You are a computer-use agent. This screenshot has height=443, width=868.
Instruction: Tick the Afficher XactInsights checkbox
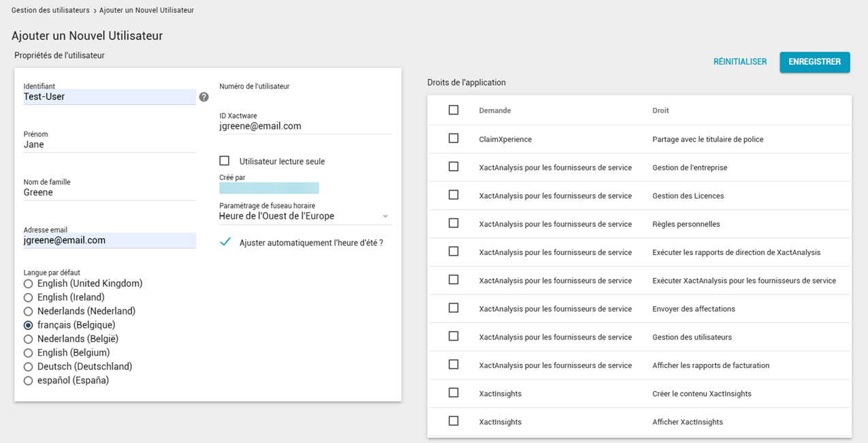point(453,421)
